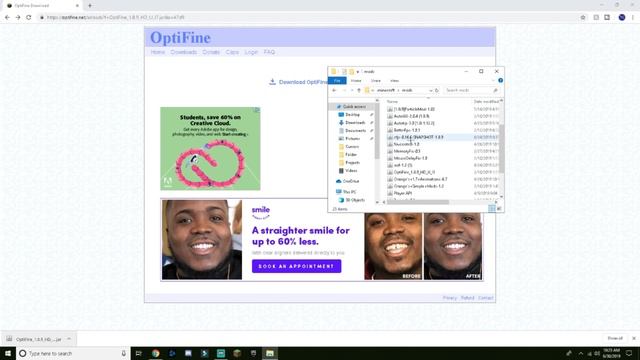Image resolution: width=640 pixels, height=360 pixels.
Task: Open the Contact footer link
Action: click(486, 298)
